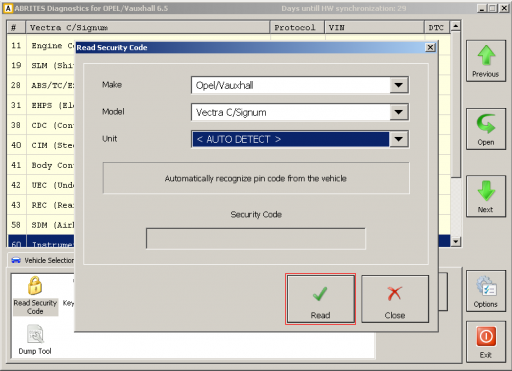Select row 38 CDC module
Viewport: 512px width, 371px height.
click(41, 125)
